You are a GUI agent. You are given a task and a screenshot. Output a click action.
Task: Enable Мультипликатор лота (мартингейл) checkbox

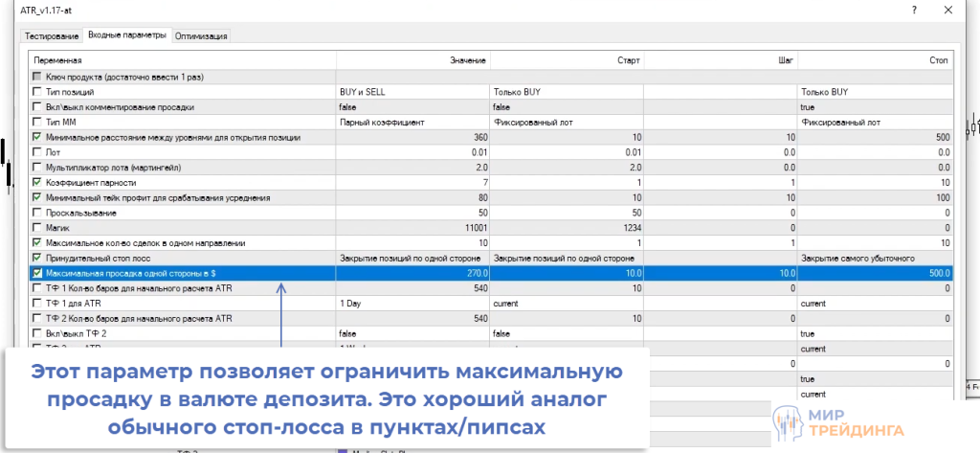coord(37,167)
